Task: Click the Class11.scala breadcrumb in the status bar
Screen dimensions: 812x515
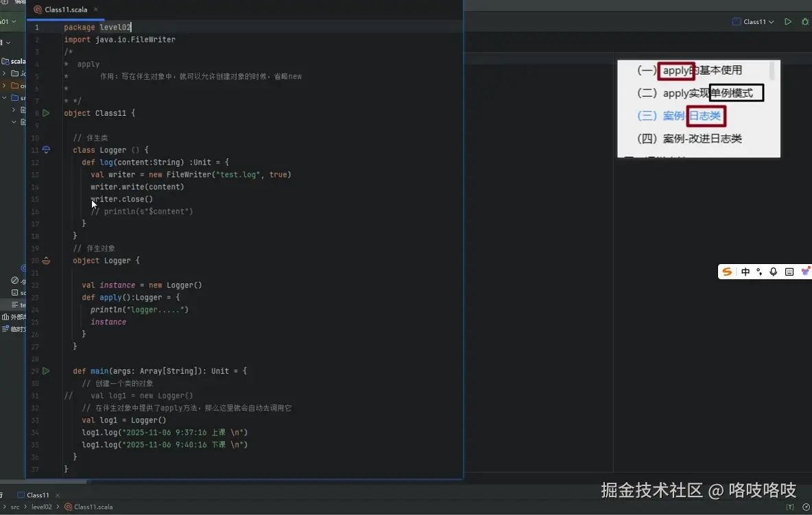Action: point(88,507)
